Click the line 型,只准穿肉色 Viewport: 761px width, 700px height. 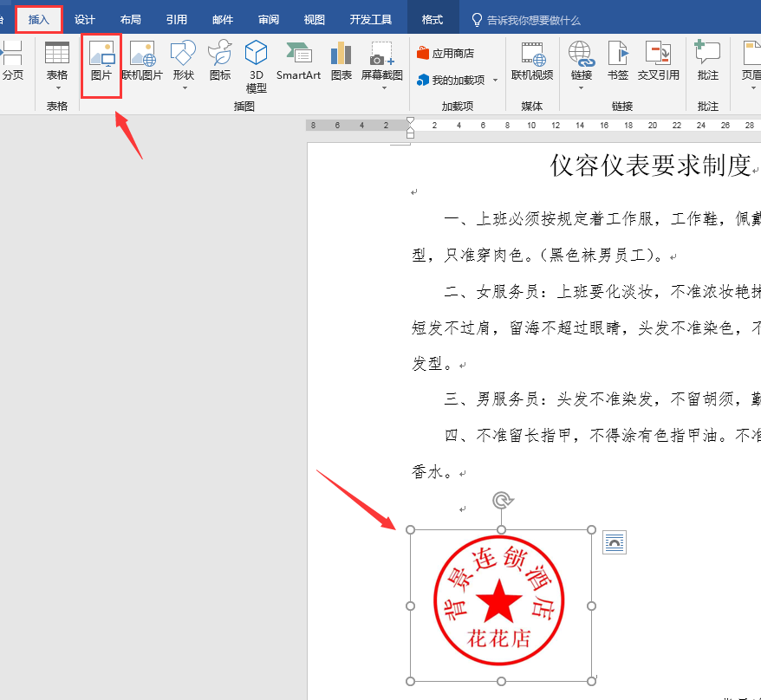537,256
